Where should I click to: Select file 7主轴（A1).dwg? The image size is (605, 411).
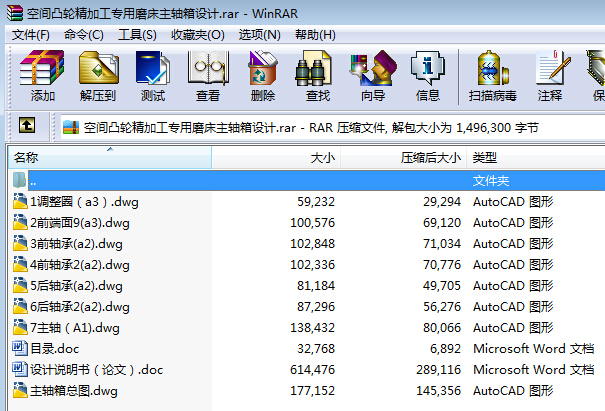coord(75,328)
